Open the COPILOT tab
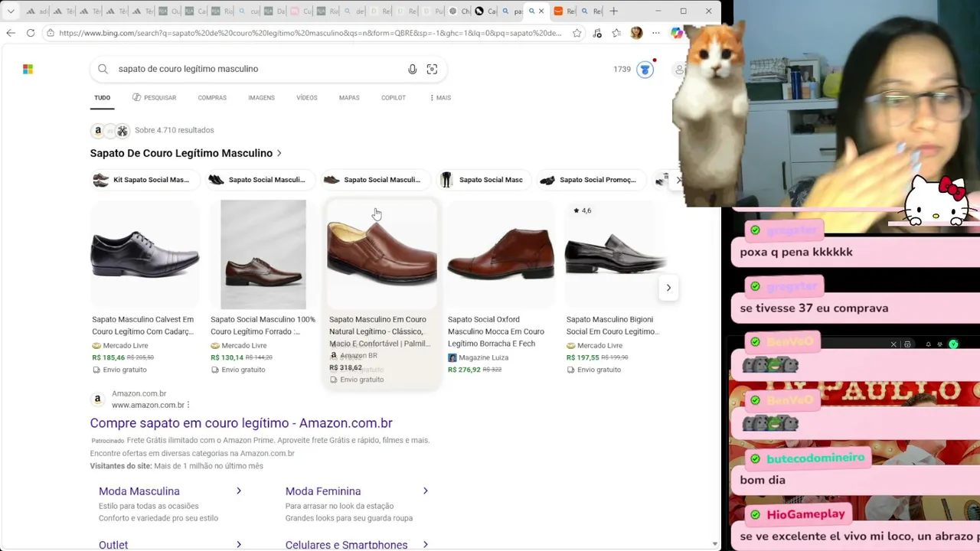 [394, 98]
